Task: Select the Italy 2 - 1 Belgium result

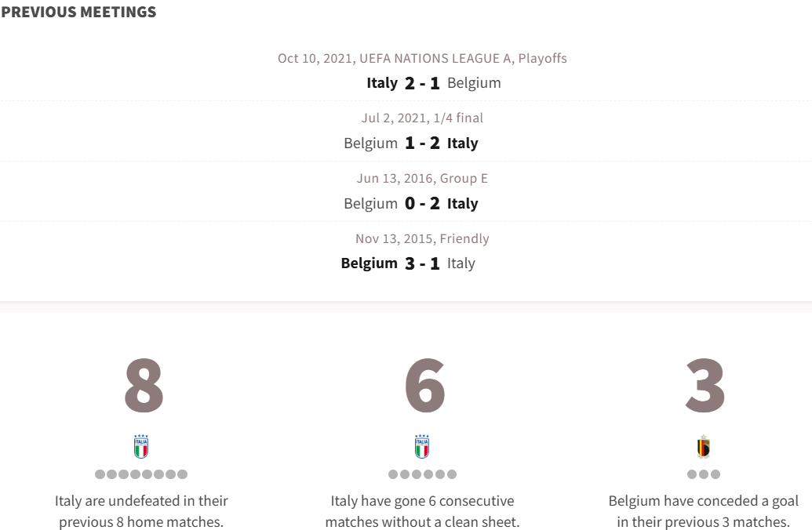Action: (422, 83)
